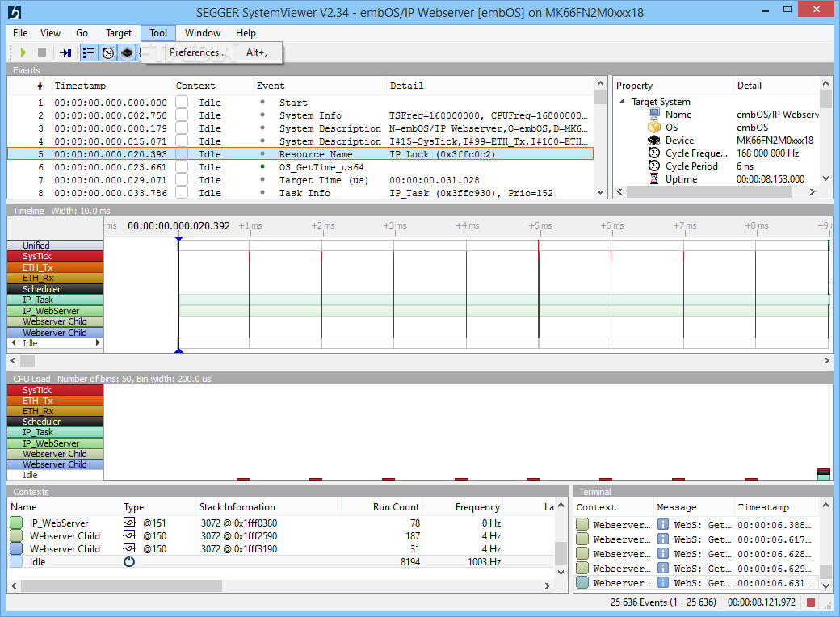This screenshot has width=840, height=617.
Task: Click the left arrow beside Idle in timeline
Action: click(14, 342)
